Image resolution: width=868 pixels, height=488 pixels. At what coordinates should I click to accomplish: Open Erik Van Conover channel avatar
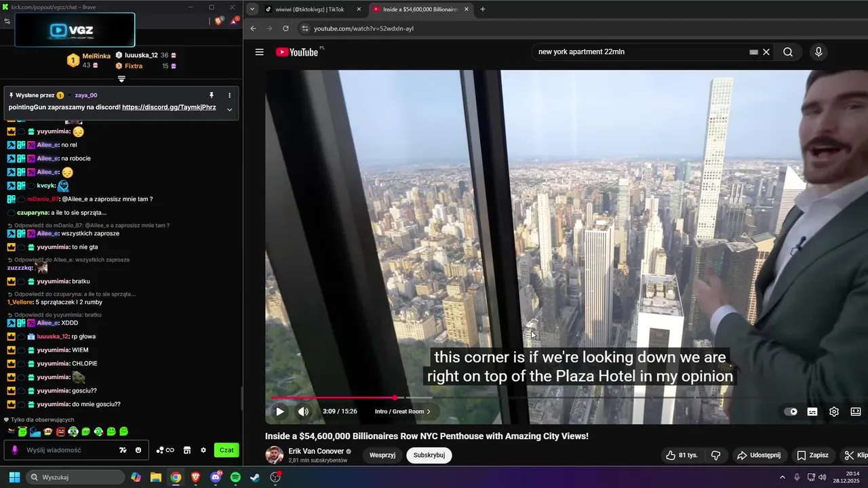pyautogui.click(x=274, y=455)
